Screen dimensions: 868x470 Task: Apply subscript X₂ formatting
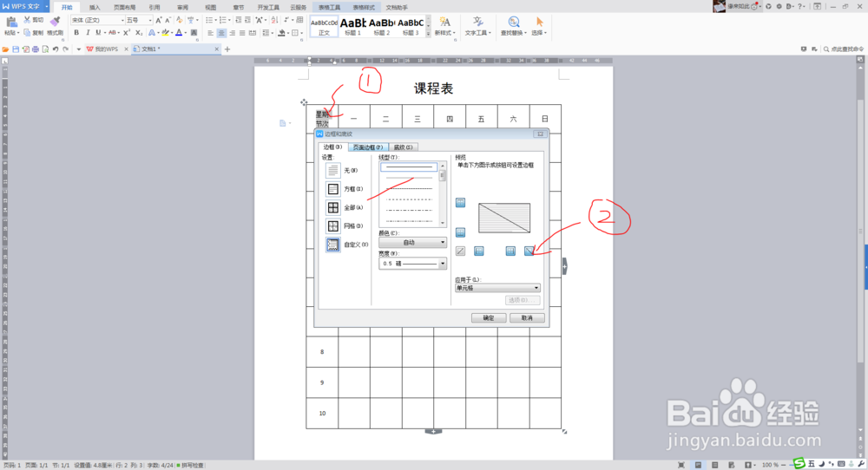[x=139, y=33]
